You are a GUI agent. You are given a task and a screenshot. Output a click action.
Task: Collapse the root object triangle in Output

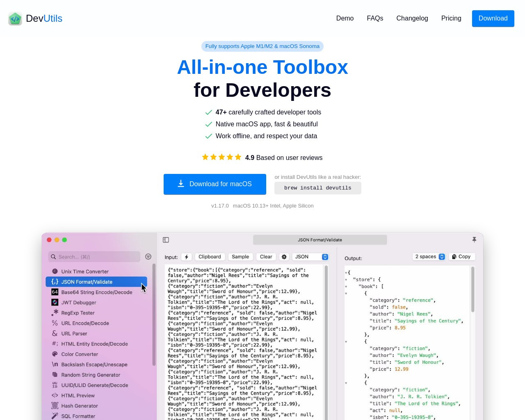point(346,273)
